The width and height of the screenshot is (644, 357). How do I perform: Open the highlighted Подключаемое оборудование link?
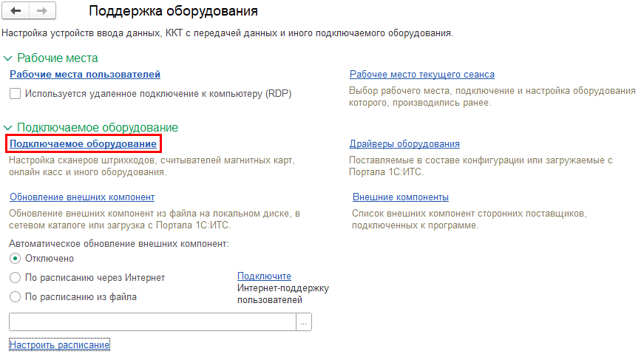click(83, 143)
